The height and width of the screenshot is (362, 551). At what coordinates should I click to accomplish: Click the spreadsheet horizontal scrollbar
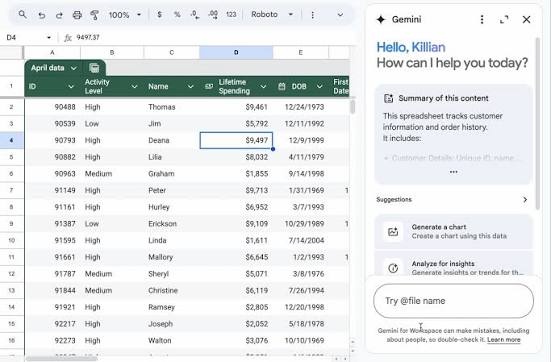pyautogui.click(x=61, y=359)
